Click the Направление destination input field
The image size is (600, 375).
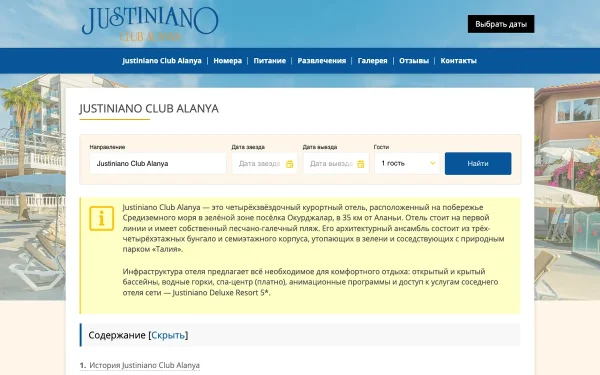pyautogui.click(x=158, y=163)
